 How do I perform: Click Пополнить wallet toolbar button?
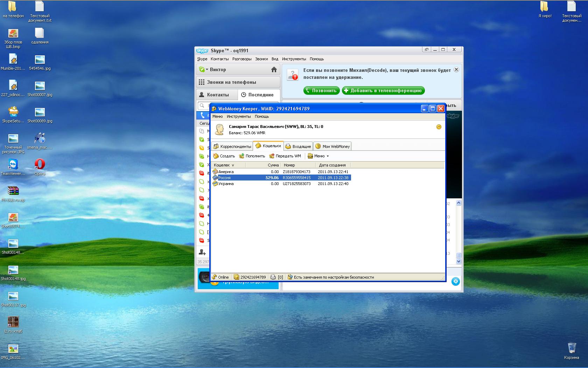pyautogui.click(x=252, y=156)
